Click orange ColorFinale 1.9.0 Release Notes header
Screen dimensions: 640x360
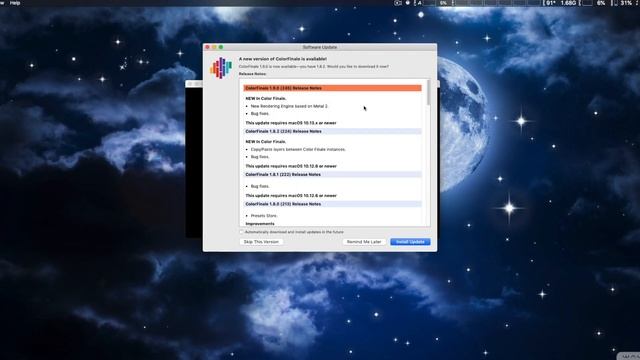(332, 88)
